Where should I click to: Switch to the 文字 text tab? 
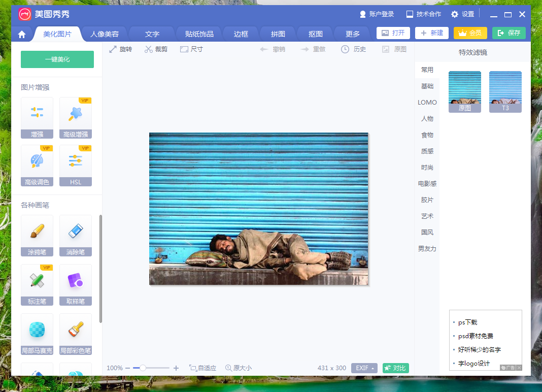coord(151,34)
